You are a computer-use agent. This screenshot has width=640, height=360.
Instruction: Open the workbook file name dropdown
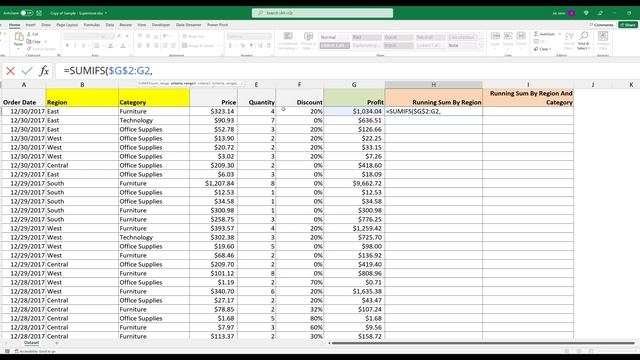click(x=106, y=13)
